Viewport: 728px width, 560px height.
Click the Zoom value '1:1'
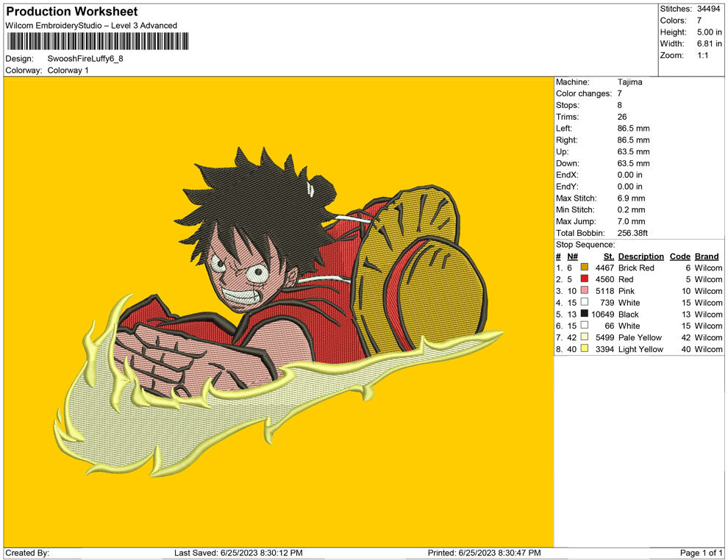point(702,55)
